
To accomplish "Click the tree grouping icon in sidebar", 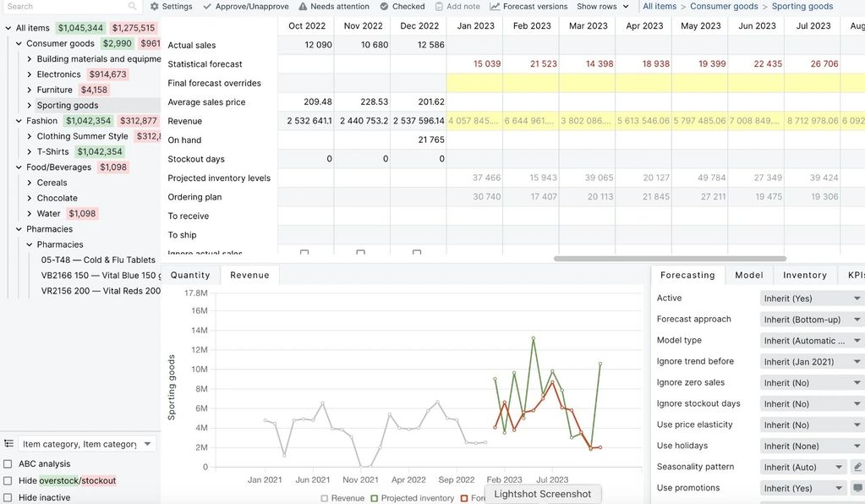I will [x=8, y=444].
